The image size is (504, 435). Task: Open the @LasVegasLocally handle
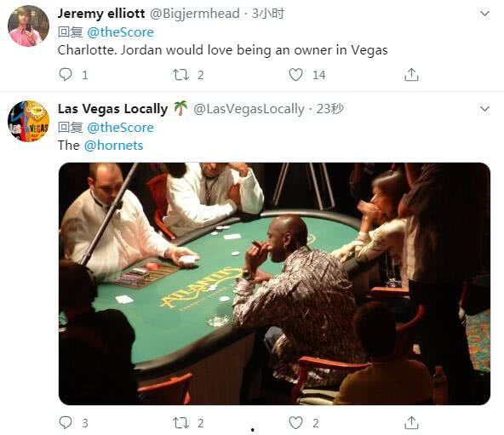[249, 109]
